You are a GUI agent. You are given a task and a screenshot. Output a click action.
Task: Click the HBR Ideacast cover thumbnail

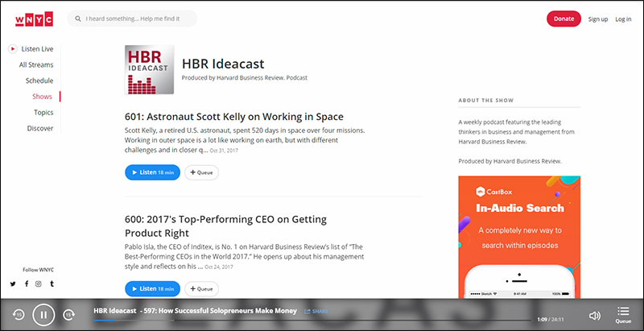[x=149, y=70]
